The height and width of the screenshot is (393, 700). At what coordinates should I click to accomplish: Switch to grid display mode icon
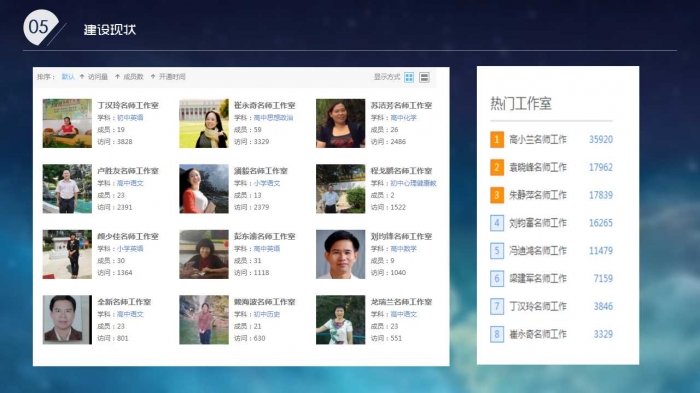tap(409, 77)
